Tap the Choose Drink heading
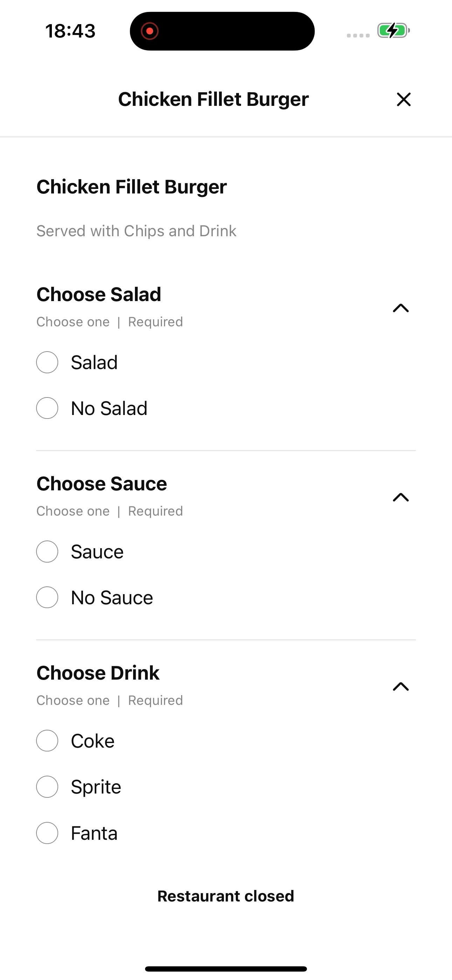 click(98, 673)
